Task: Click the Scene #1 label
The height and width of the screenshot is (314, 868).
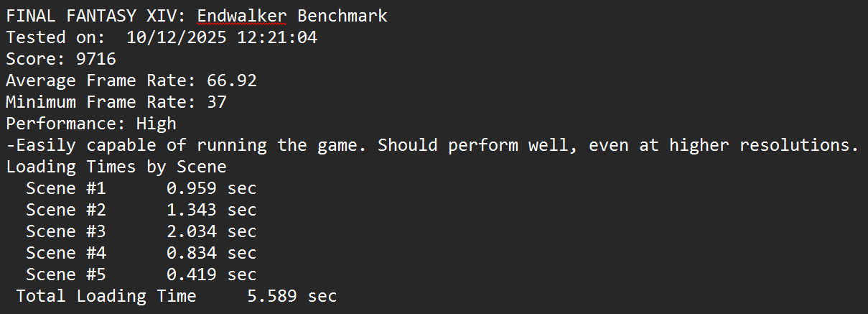Action: pos(65,188)
